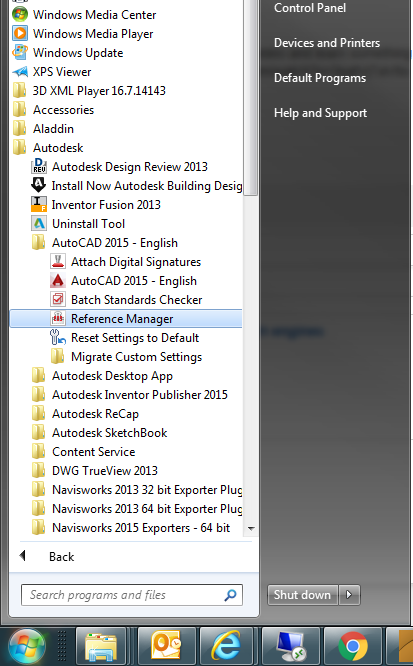Open Devices and Printers
413x666 pixels.
click(327, 43)
